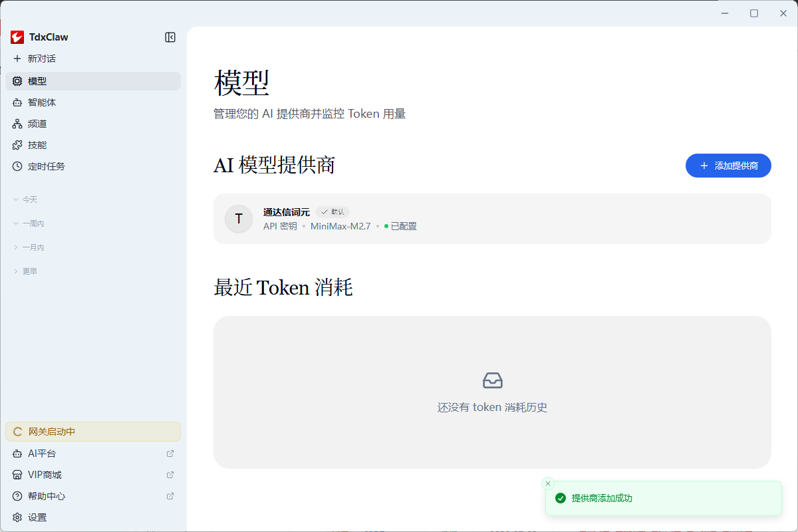Click the gear icon next to 设置
The width and height of the screenshot is (798, 532).
tap(17, 517)
